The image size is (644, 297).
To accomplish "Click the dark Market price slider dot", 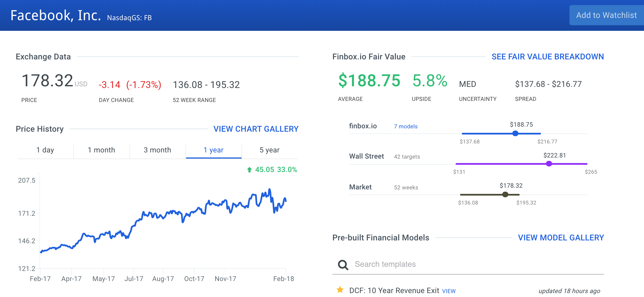I will (505, 194).
